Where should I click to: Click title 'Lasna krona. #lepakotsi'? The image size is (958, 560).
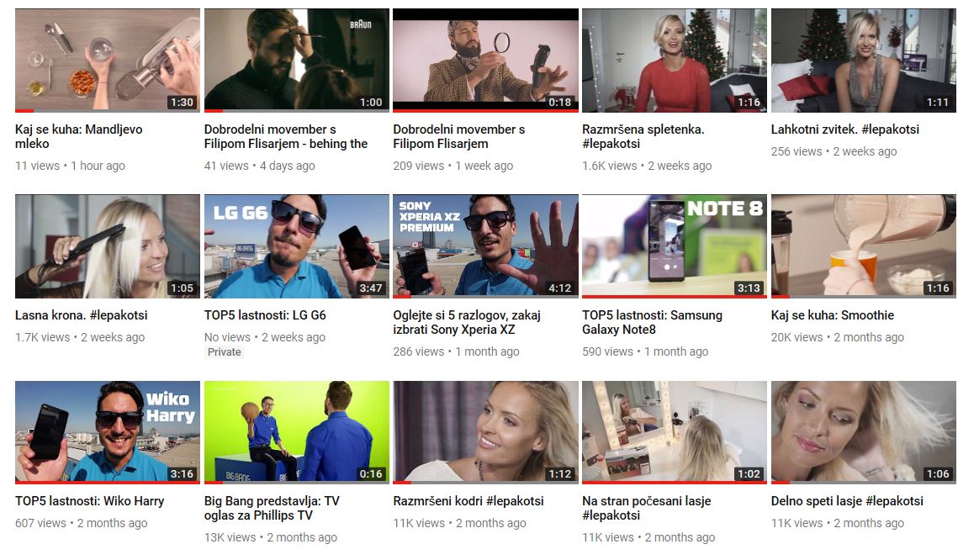click(x=82, y=315)
